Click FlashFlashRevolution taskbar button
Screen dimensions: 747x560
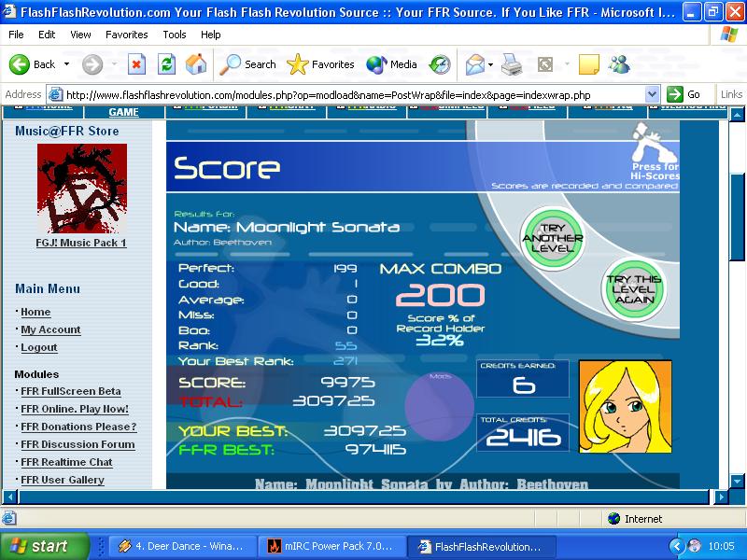pos(481,546)
